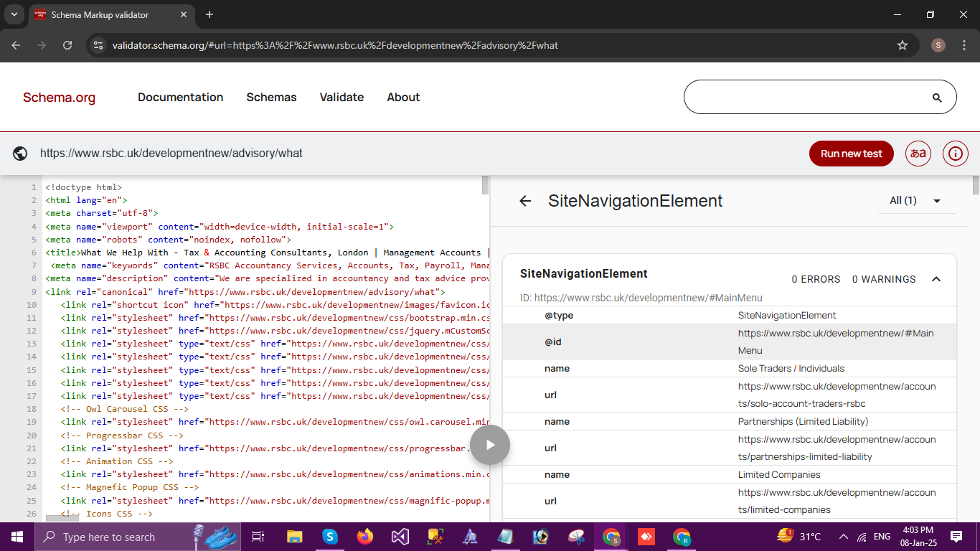Click the search magnifier icon

[936, 98]
